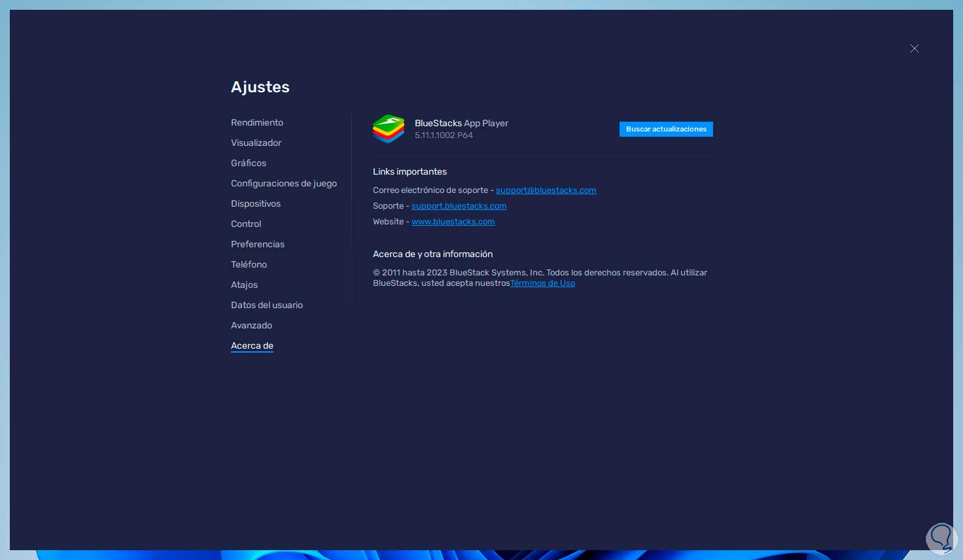
Task: Open Datos del usuario
Action: click(267, 305)
